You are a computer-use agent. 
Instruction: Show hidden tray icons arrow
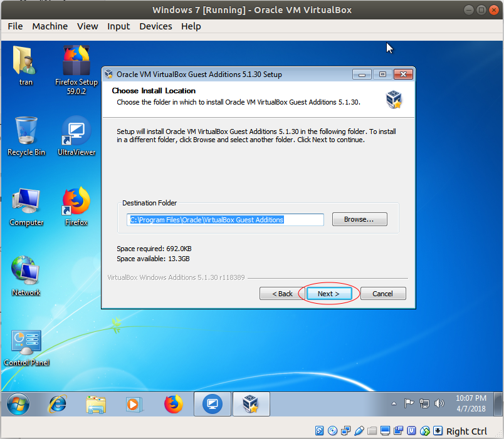point(394,404)
